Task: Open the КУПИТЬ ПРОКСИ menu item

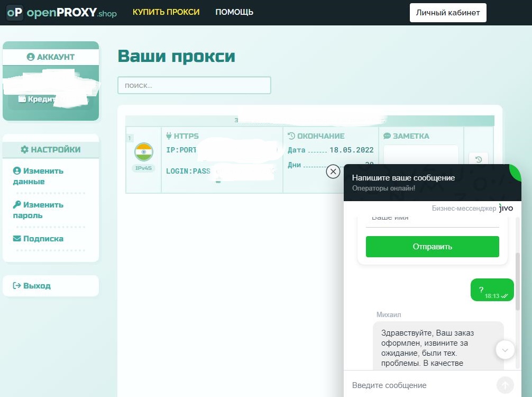Action: coord(166,12)
